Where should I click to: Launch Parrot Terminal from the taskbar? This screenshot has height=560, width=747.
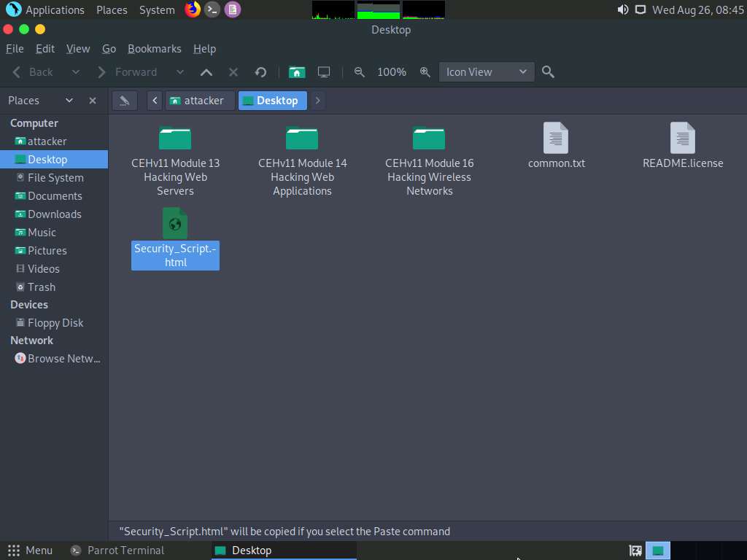[117, 551]
